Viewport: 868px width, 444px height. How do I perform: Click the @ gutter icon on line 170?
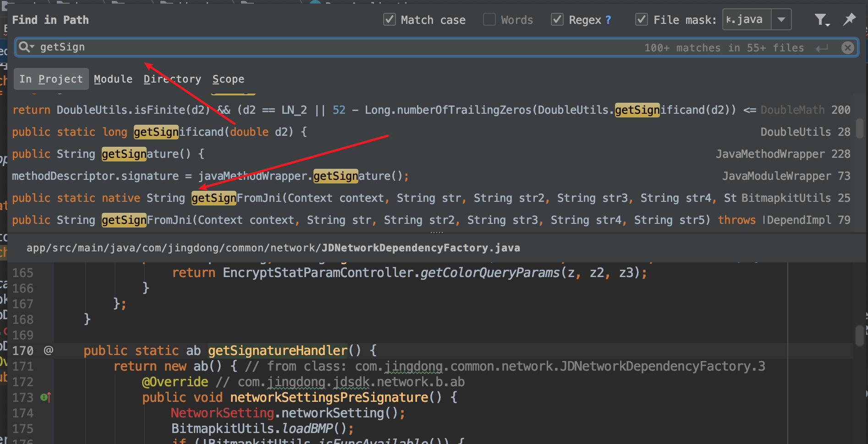49,350
